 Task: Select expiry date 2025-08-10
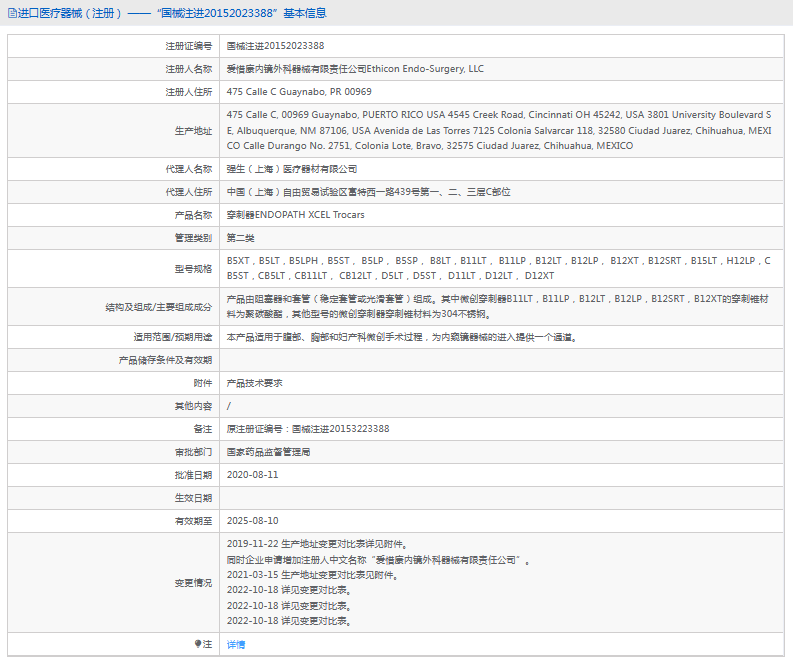[252, 521]
